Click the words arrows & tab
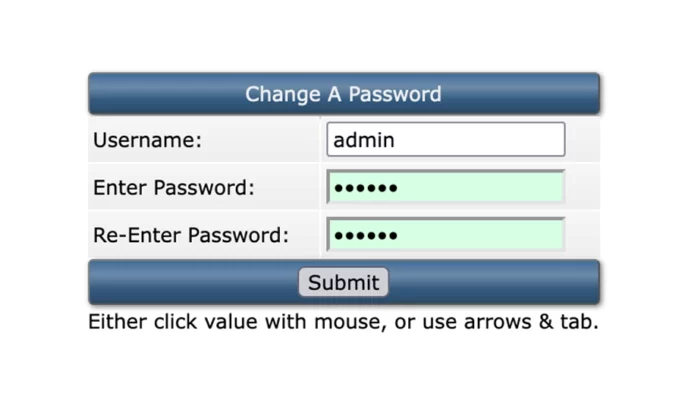Screen dimensions: 688x400 538,322
